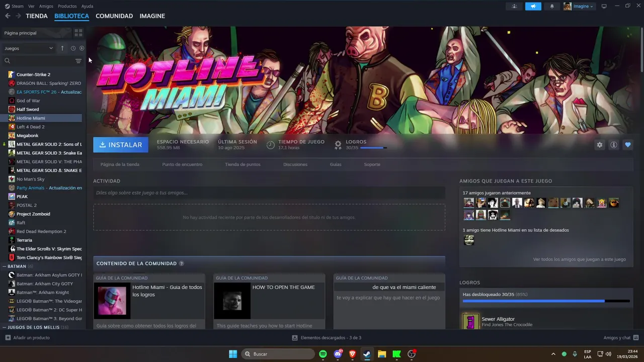644x362 pixels.
Task: Open Punto de encuentro link
Action: pos(182,164)
